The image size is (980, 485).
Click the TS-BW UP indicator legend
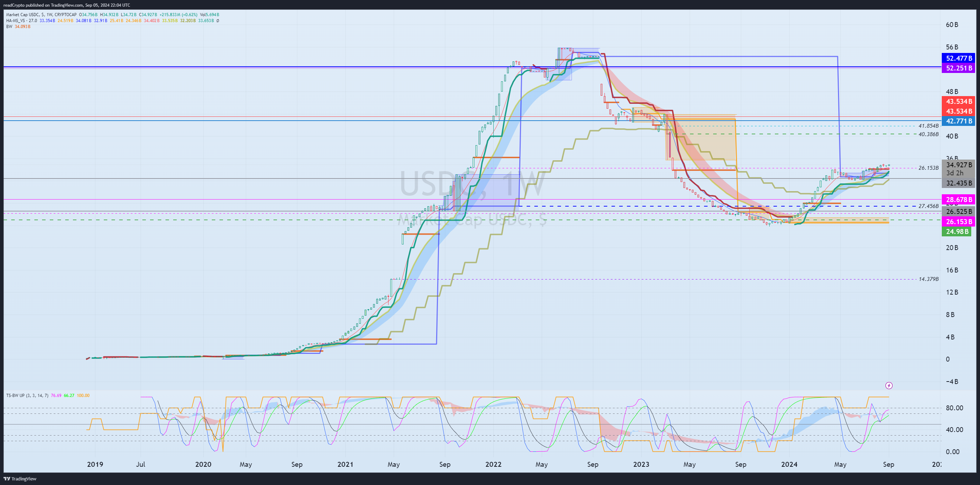(27, 396)
